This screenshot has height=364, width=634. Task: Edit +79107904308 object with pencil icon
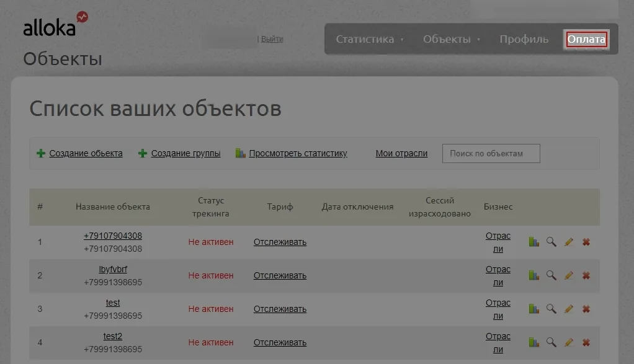[568, 242]
